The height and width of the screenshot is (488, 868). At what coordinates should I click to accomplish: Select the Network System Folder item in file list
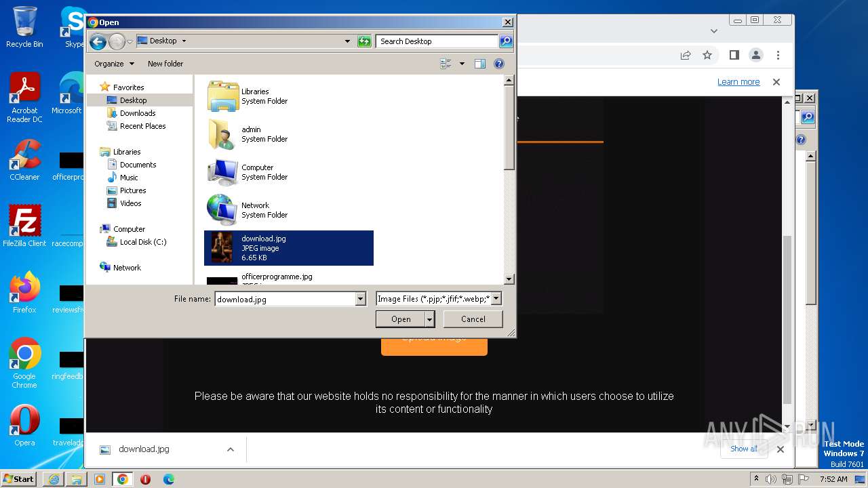click(288, 210)
